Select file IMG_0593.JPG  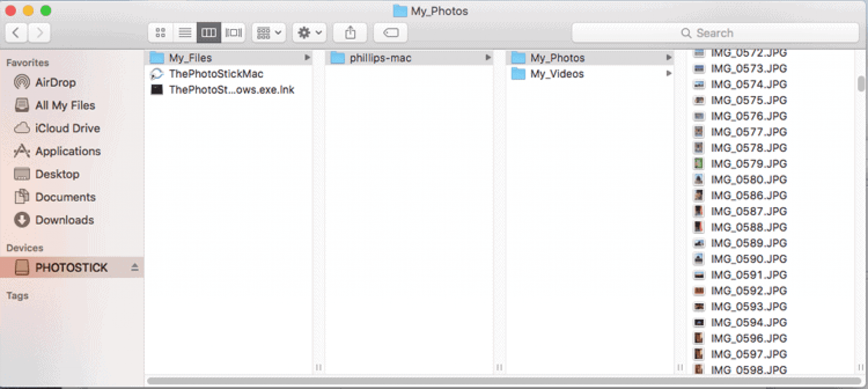tap(748, 306)
